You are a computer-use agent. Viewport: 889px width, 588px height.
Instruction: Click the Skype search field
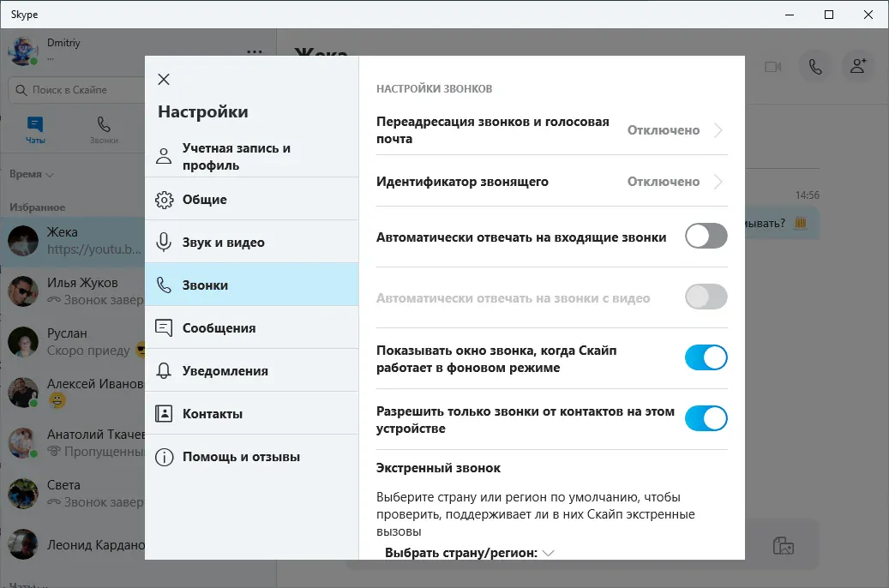[76, 90]
